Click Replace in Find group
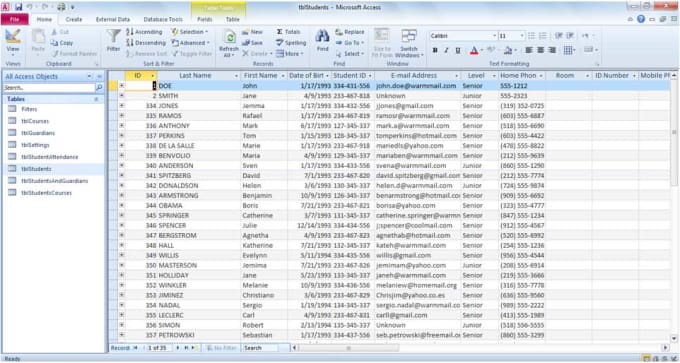The width and height of the screenshot is (680, 363). coord(350,32)
